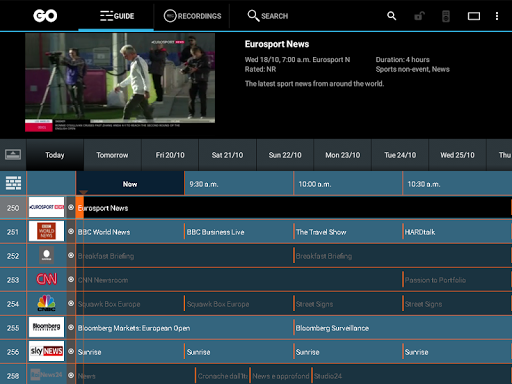Screen dimensions: 512x384
Task: Click the Now time marker
Action: pos(130,184)
